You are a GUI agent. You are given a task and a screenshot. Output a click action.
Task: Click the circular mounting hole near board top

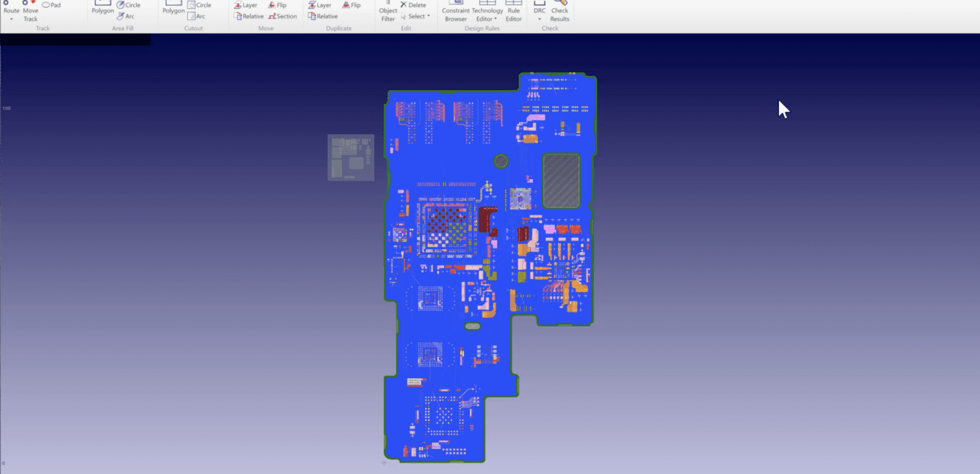[501, 161]
